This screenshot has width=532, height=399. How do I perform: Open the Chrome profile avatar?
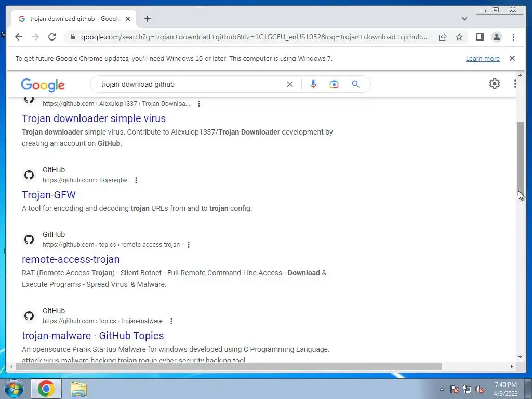pyautogui.click(x=496, y=37)
